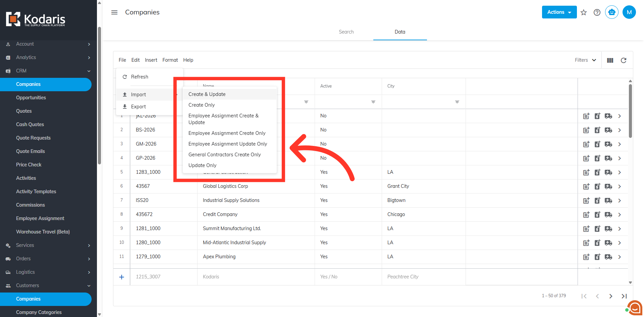Choose Update Only import option

click(x=230, y=165)
